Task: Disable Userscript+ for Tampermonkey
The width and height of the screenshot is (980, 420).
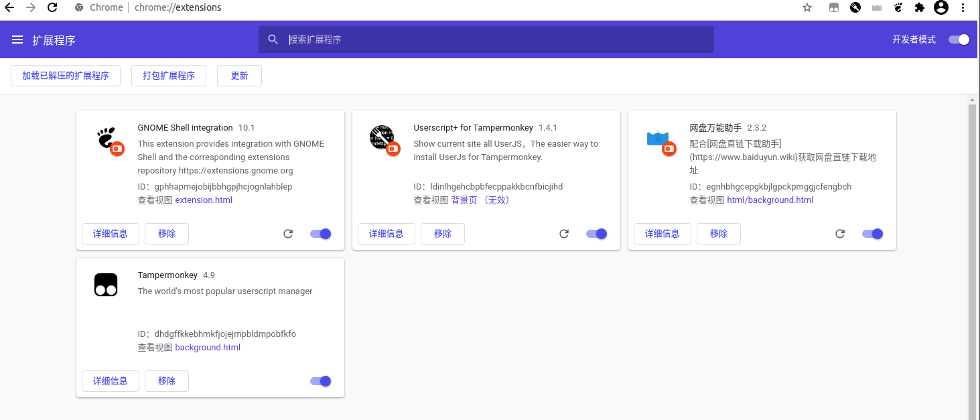Action: tap(597, 234)
